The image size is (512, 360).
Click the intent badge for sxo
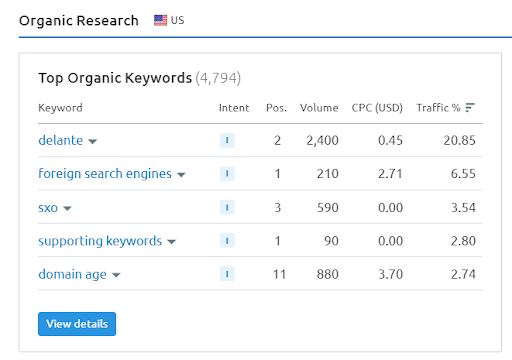pos(227,207)
